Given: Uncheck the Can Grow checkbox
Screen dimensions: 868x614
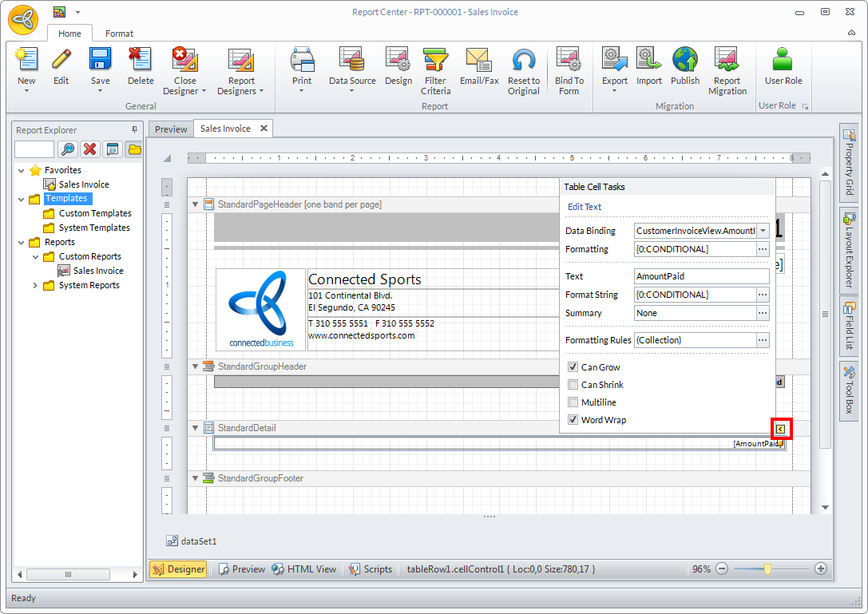Looking at the screenshot, I should point(573,367).
